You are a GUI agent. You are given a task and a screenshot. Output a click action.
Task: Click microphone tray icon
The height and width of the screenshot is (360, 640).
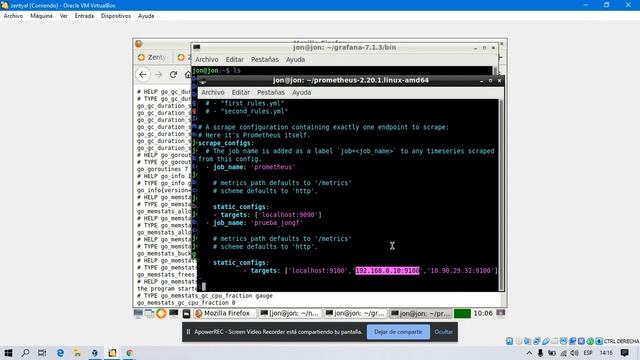pyautogui.click(x=540, y=353)
